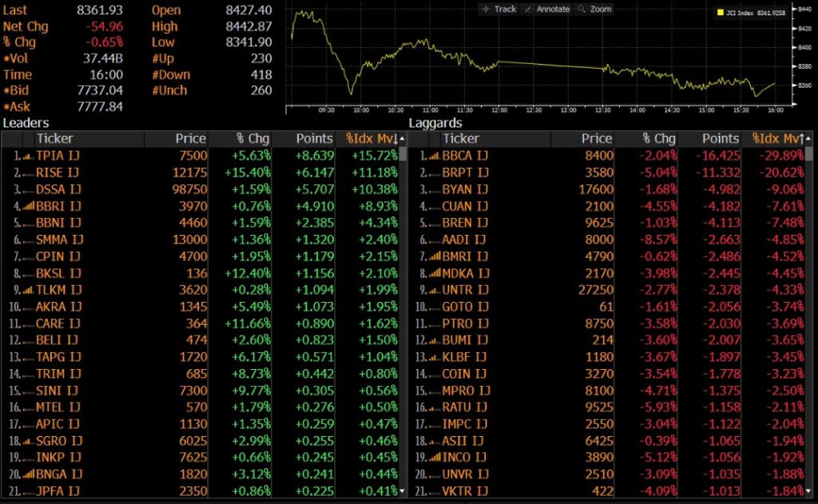The image size is (818, 504).
Task: Click the volume bar icon beside BBCA IJ
Action: tap(434, 156)
